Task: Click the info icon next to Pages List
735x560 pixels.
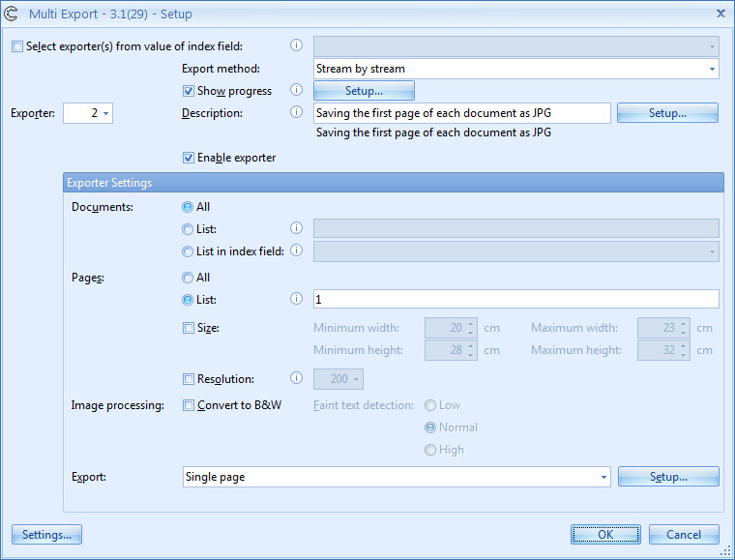Action: pos(297,299)
